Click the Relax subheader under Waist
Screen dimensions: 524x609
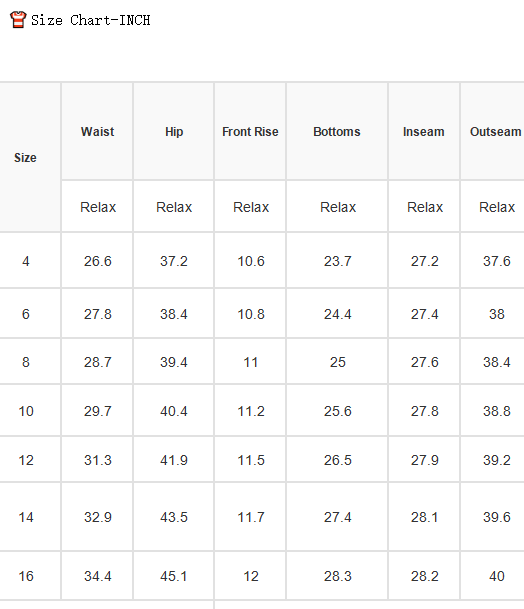[98, 207]
